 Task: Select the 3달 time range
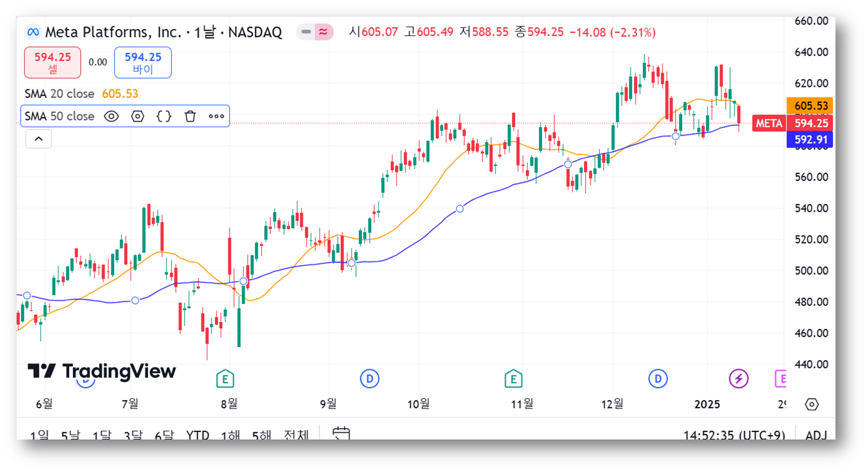133,435
